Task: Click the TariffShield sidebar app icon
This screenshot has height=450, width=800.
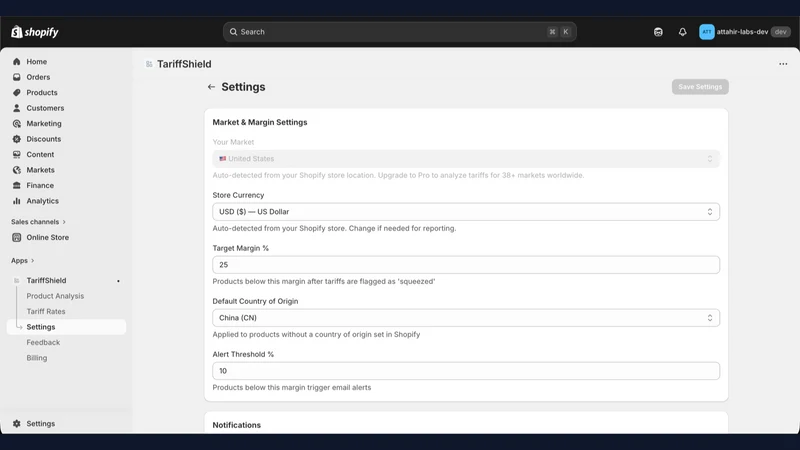Action: pyautogui.click(x=17, y=281)
